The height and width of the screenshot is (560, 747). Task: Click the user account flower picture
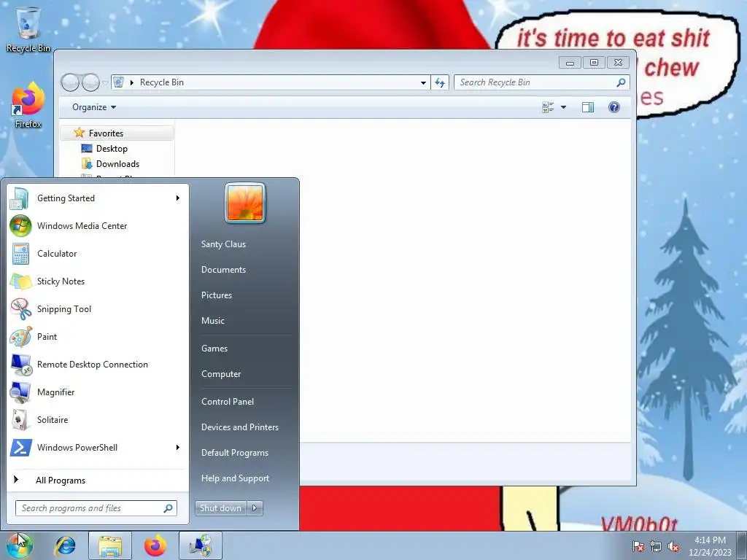245,203
